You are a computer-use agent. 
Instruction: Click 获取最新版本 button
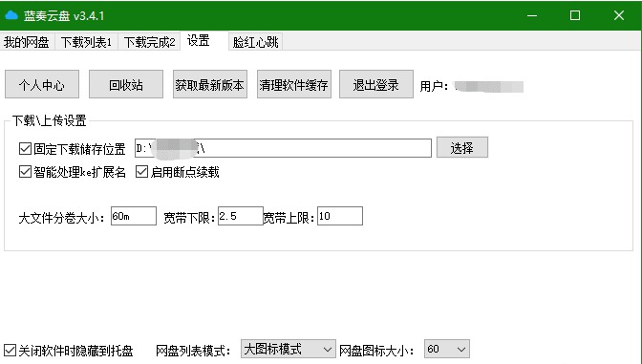[x=209, y=84]
